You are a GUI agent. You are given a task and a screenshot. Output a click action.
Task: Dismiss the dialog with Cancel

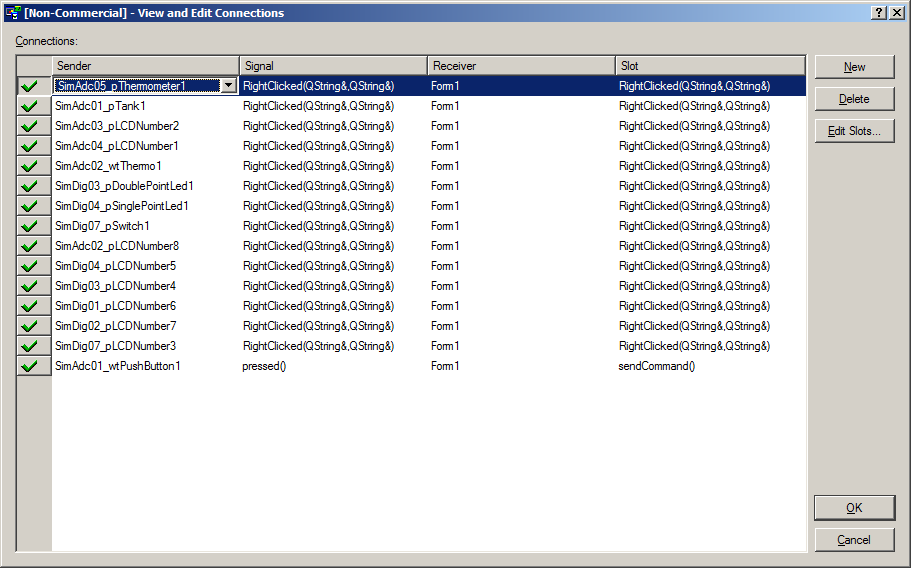tap(854, 540)
